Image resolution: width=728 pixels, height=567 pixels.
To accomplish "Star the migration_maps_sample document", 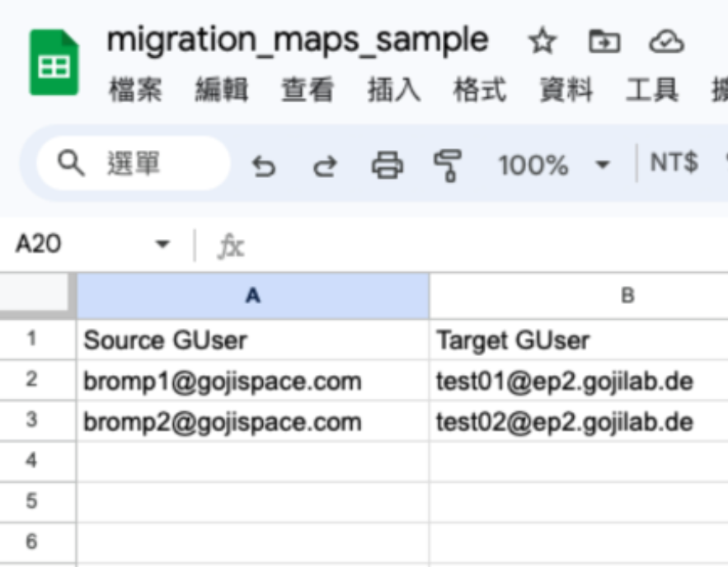I will [542, 41].
